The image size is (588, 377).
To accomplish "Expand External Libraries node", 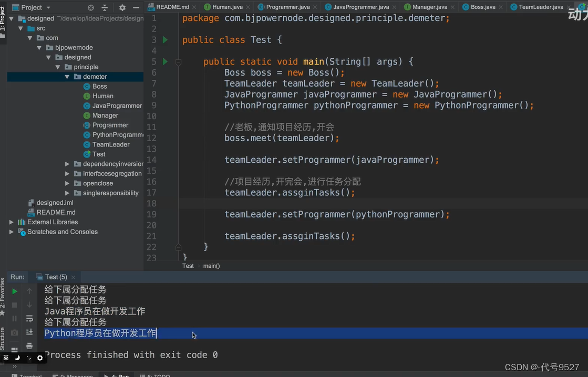I will point(11,222).
